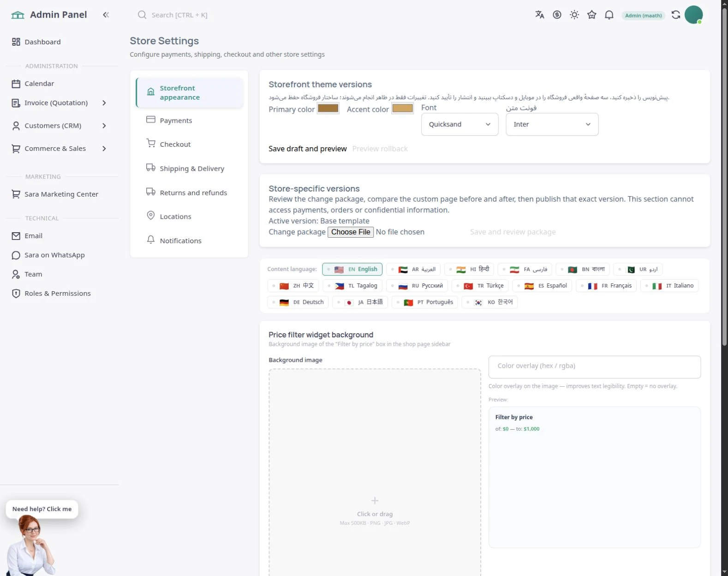Switch content language to Hindi
This screenshot has width=728, height=576.
(x=469, y=269)
